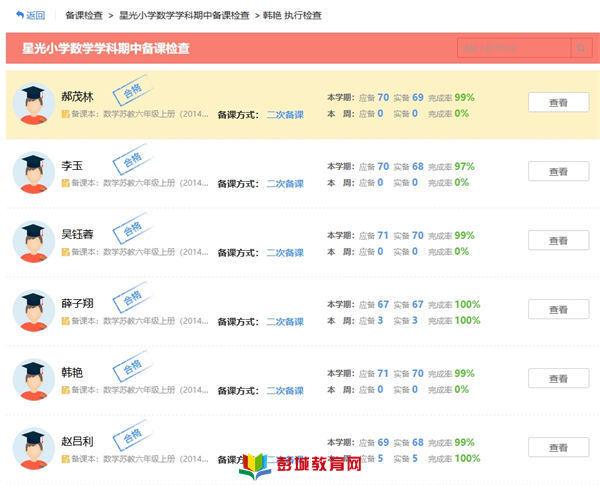600x485 pixels.
Task: Open 二次备课 link in 韩艳's row
Action: point(285,391)
